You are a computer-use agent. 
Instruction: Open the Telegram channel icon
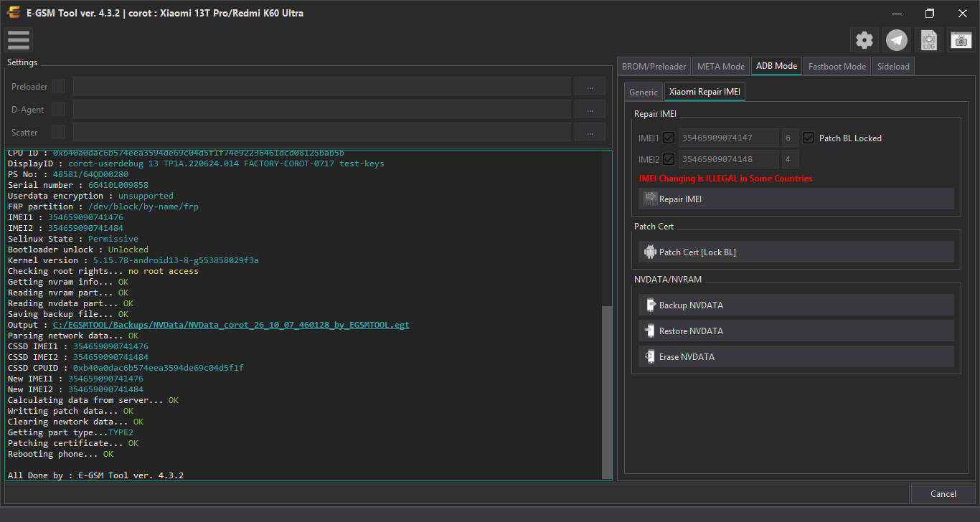(x=897, y=40)
